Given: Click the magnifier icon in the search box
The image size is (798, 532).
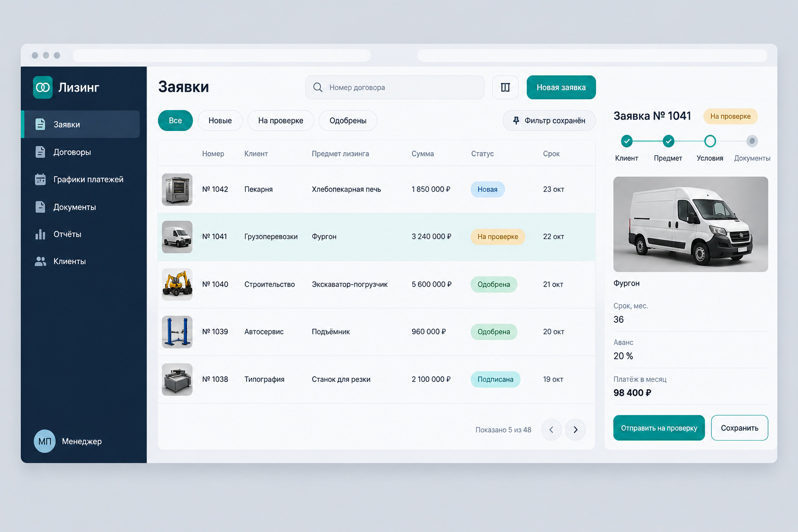Looking at the screenshot, I should tap(318, 87).
